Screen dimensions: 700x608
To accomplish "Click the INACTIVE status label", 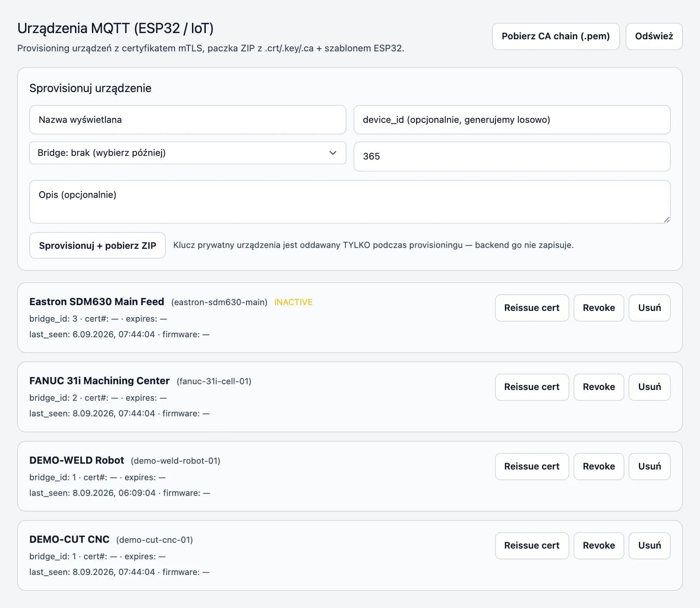I will pos(293,302).
